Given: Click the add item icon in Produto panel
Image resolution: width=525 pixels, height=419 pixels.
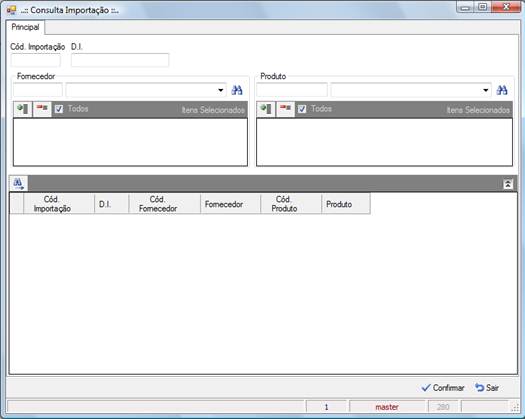Looking at the screenshot, I should 266,109.
